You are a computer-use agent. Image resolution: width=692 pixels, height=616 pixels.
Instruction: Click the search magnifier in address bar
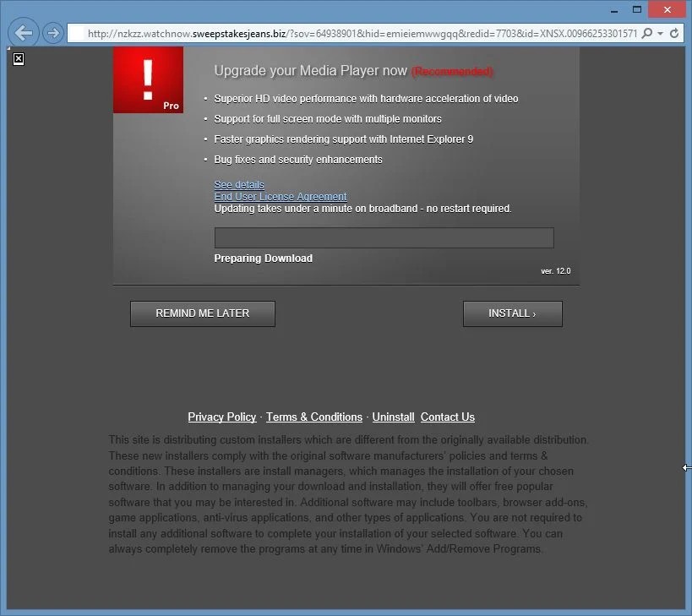tap(647, 33)
